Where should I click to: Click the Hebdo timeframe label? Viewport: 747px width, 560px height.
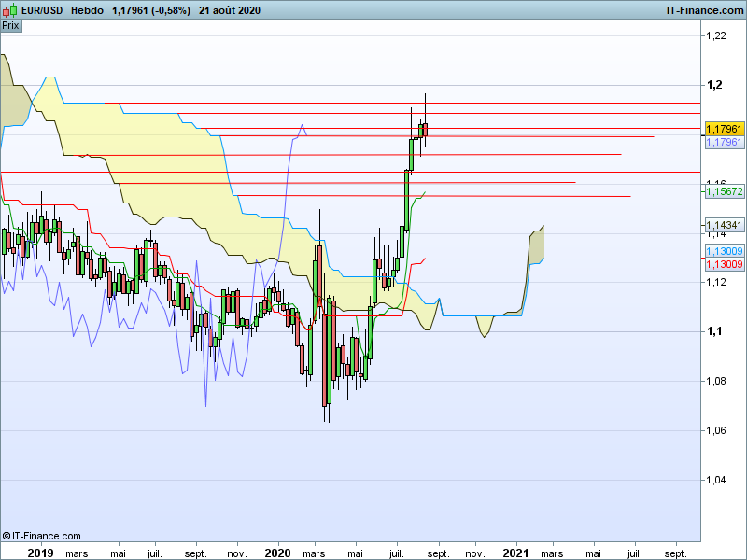87,10
